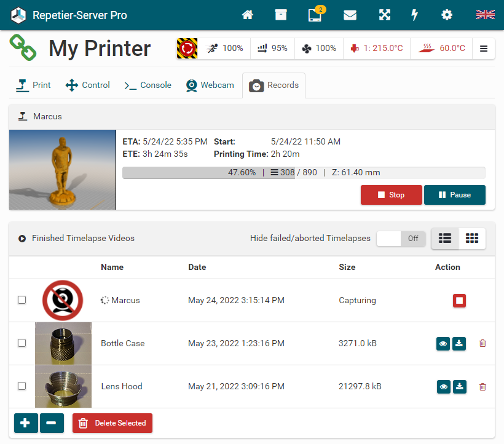504x444 pixels.
Task: Toggle Hide failed/aborted Timelapses switch
Action: [x=401, y=239]
